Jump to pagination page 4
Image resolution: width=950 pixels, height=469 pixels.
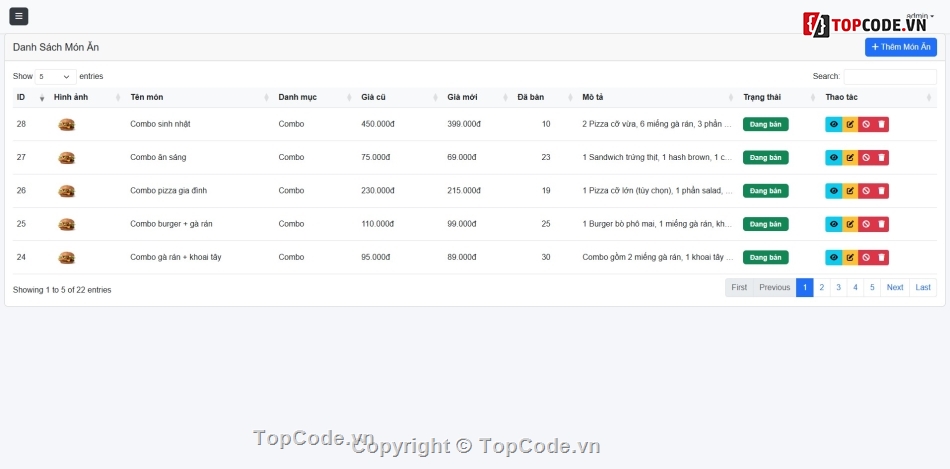click(x=855, y=288)
